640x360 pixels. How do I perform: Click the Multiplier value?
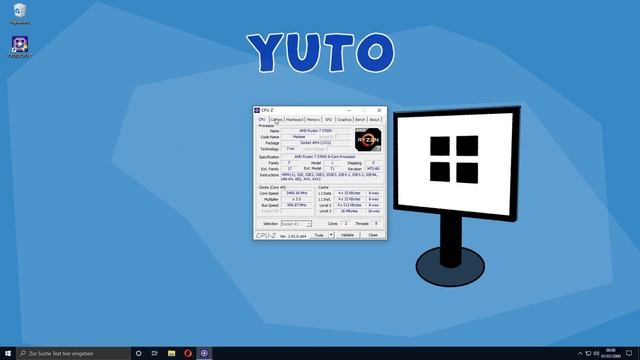tap(297, 199)
